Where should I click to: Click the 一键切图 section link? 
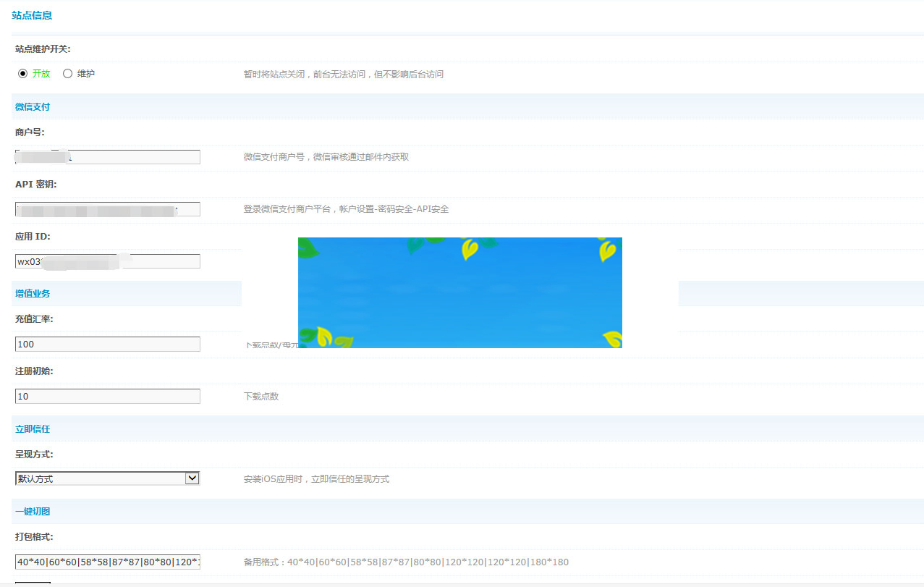pos(32,512)
